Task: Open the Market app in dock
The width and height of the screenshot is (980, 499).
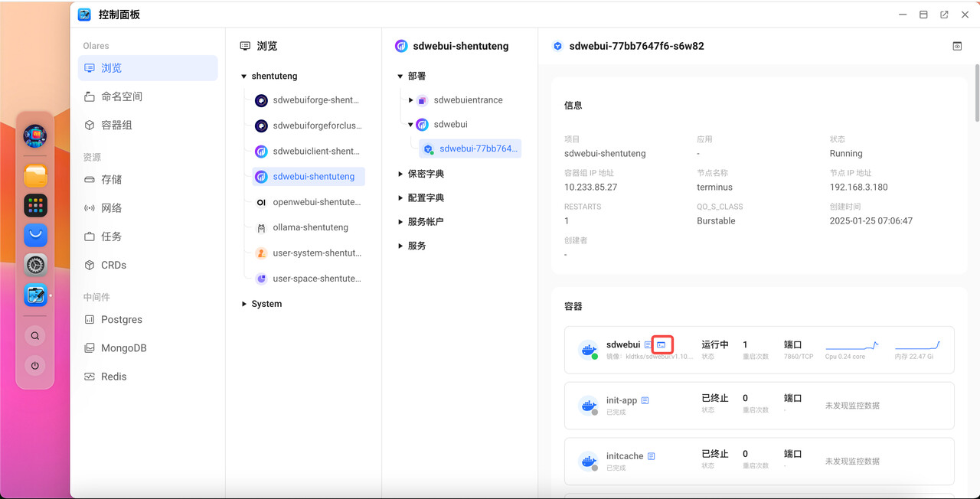Action: point(35,235)
